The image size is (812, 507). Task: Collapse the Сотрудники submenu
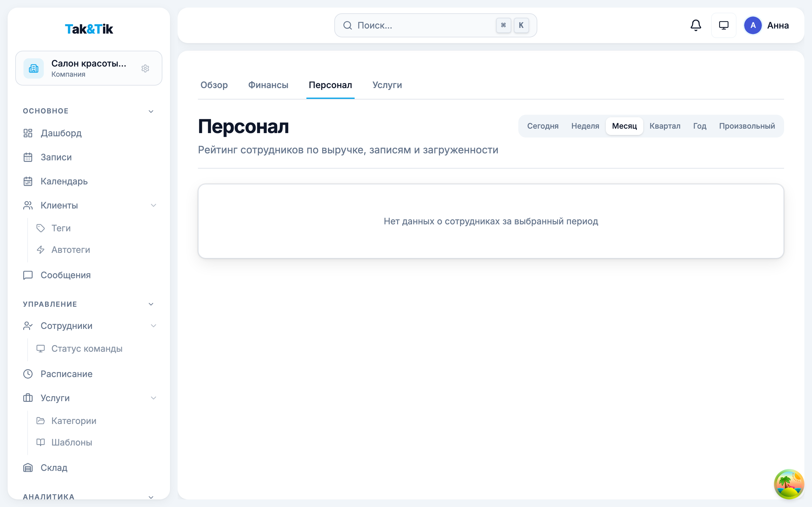154,326
